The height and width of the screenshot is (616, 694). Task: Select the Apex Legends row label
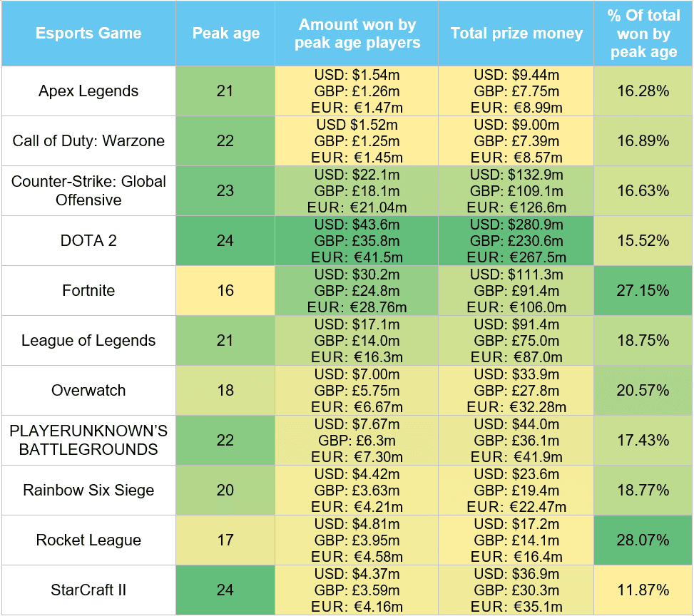(88, 91)
